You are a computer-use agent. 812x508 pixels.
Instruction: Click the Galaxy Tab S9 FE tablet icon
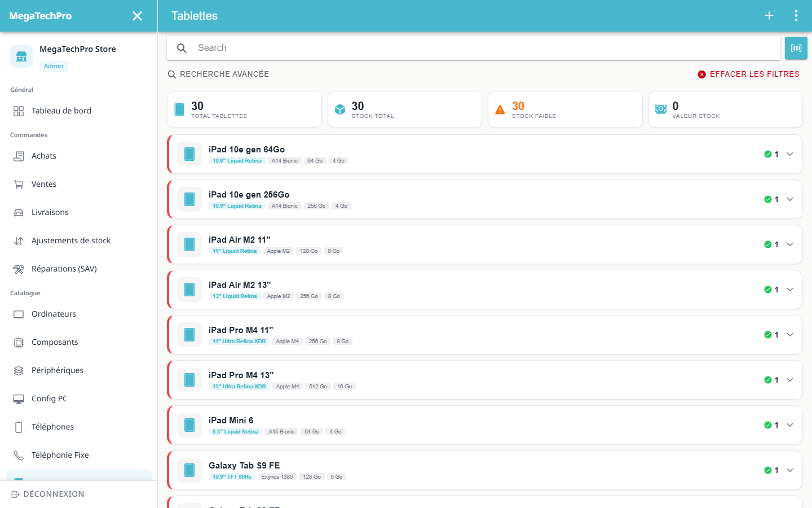pyautogui.click(x=189, y=470)
